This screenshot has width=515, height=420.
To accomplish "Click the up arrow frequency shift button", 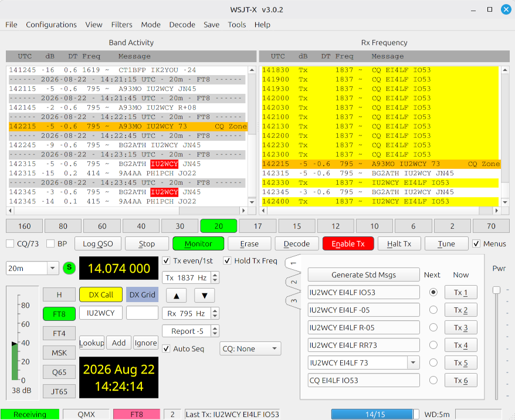I will 177,296.
